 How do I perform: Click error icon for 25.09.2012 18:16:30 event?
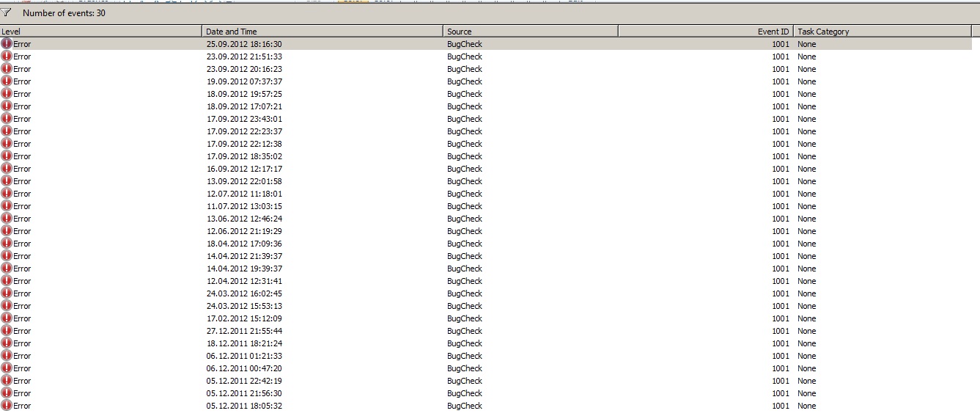tap(7, 44)
